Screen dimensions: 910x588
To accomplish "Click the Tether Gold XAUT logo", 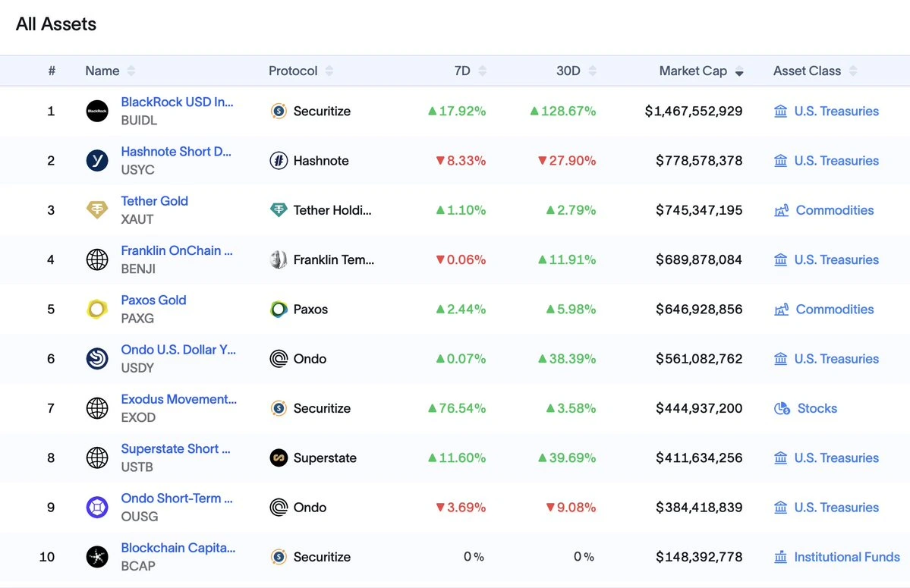I will [x=97, y=210].
